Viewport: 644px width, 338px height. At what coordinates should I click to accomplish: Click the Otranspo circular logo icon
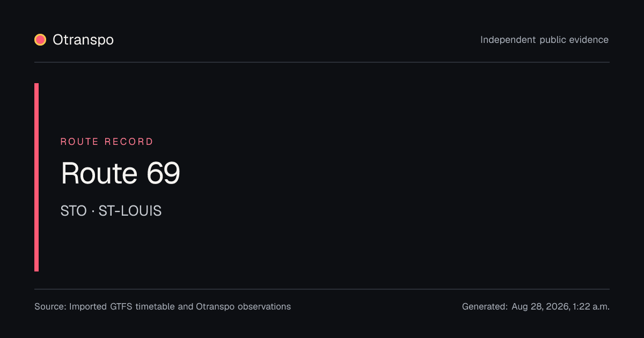(x=40, y=40)
